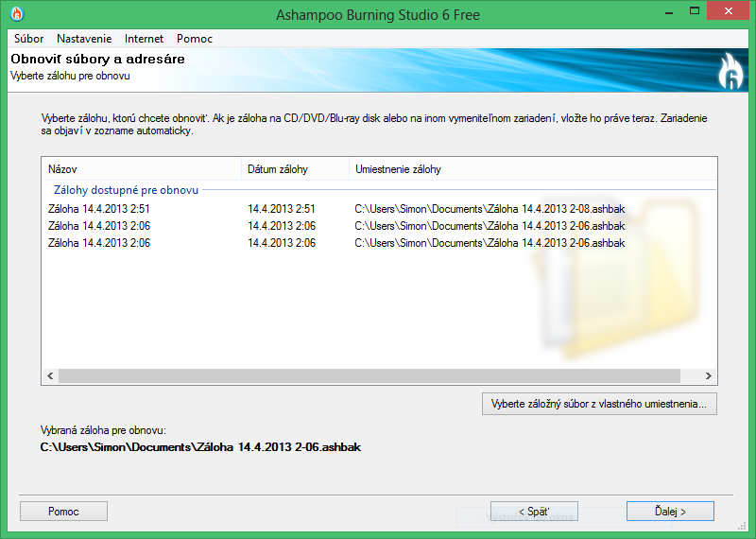This screenshot has width=756, height=539.
Task: Click the Pomoc button at bottom left
Action: click(x=63, y=511)
